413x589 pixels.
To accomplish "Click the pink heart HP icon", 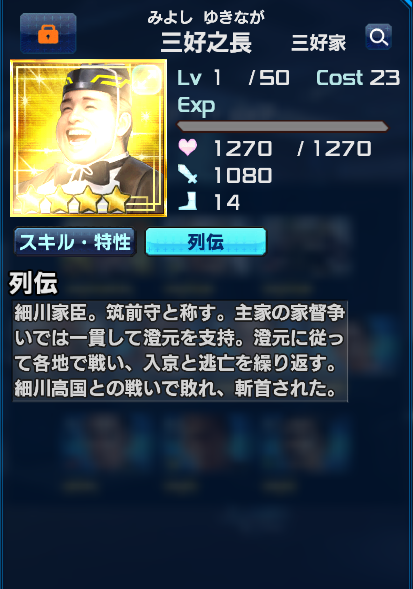I will pyautogui.click(x=188, y=147).
